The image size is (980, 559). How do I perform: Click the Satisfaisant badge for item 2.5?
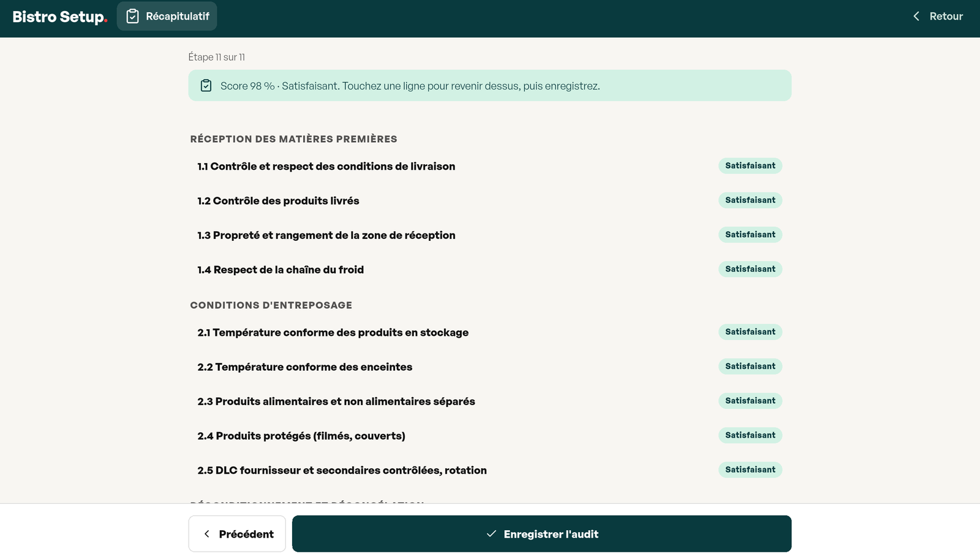(750, 469)
